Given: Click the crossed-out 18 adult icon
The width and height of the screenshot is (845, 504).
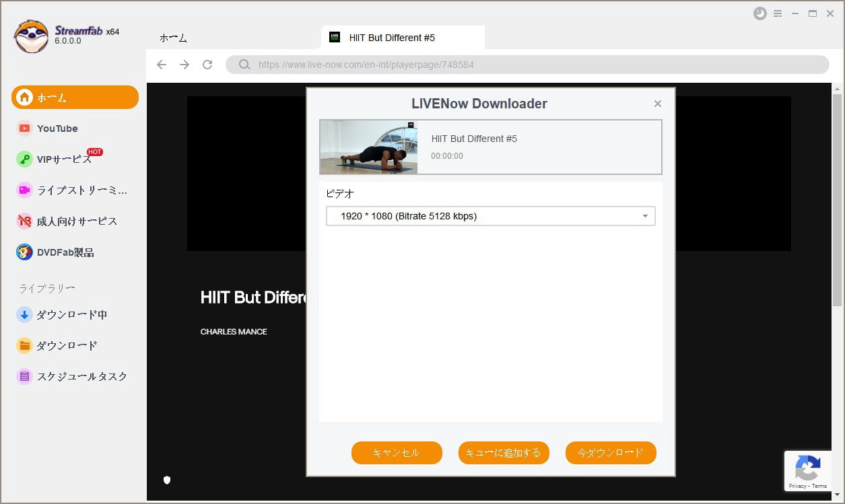Looking at the screenshot, I should click(25, 221).
